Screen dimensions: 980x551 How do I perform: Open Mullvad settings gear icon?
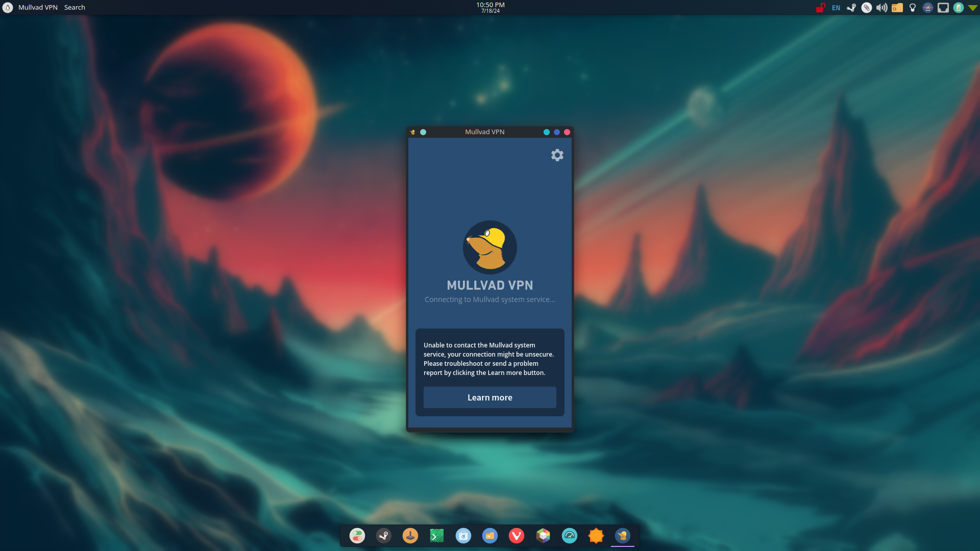557,155
